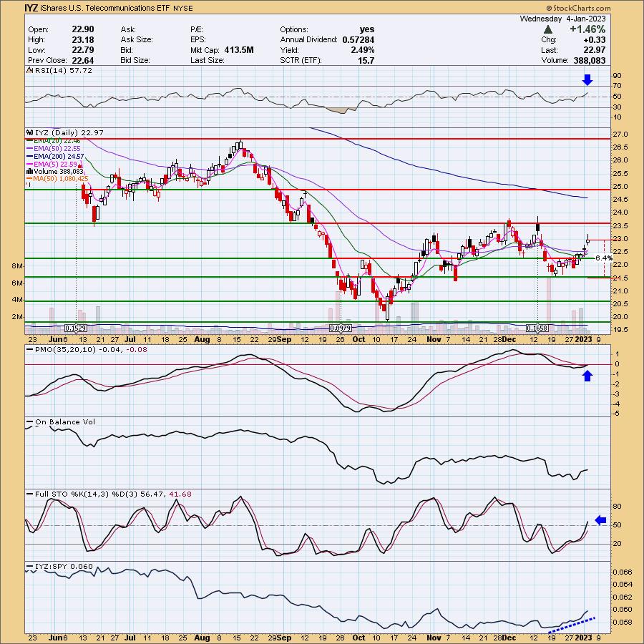Image resolution: width=644 pixels, height=644 pixels.
Task: Select the Mkt Cap 413.5M value
Action: click(239, 50)
